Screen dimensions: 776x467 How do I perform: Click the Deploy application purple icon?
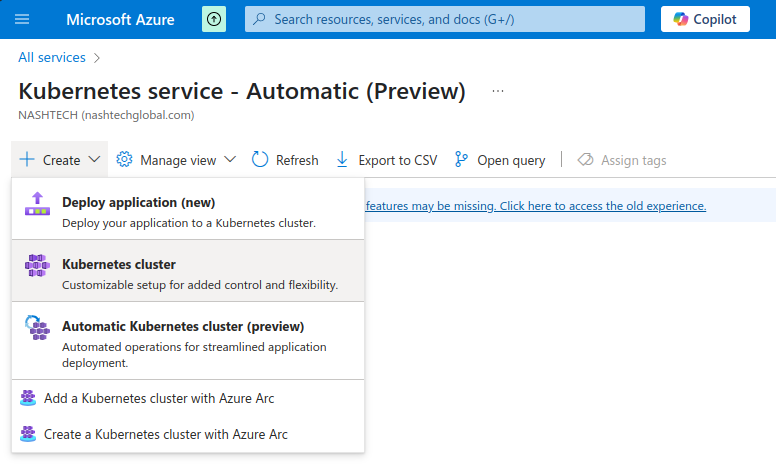click(x=36, y=204)
